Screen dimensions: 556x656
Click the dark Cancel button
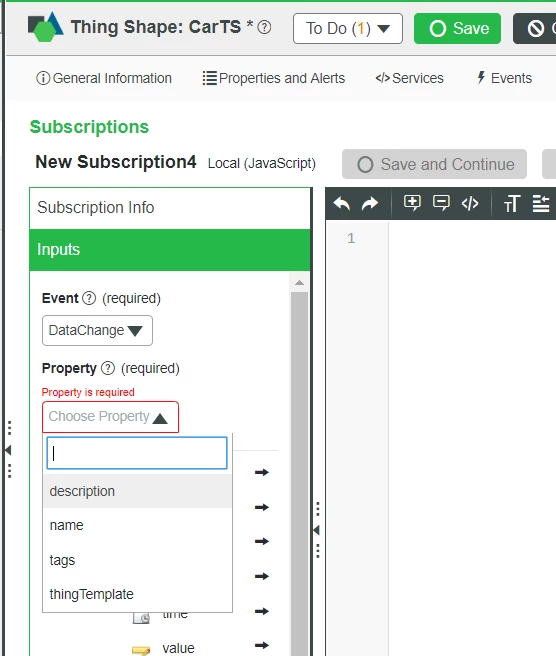point(535,28)
